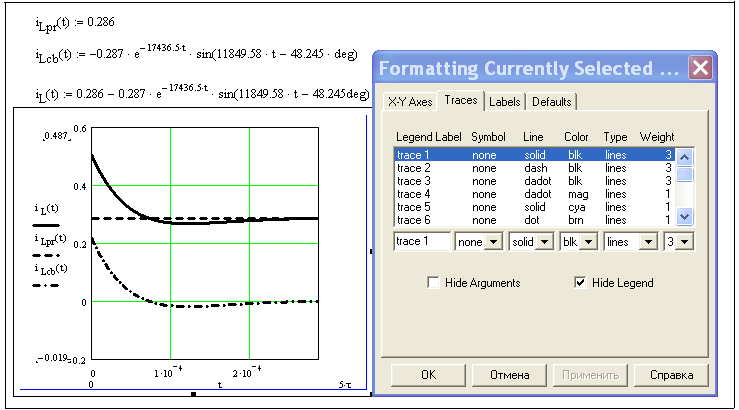
Task: Uncheck the Hide Legend checkbox
Action: pyautogui.click(x=580, y=282)
